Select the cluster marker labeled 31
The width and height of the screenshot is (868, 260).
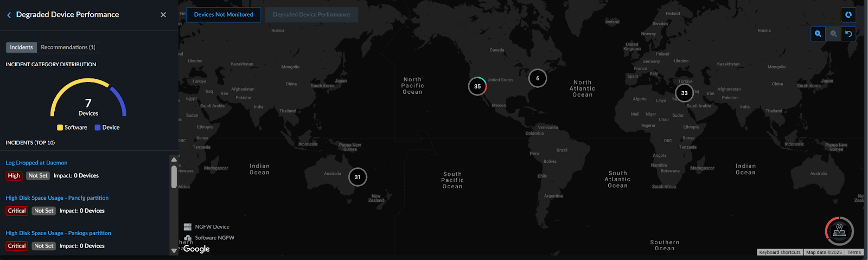pyautogui.click(x=358, y=177)
